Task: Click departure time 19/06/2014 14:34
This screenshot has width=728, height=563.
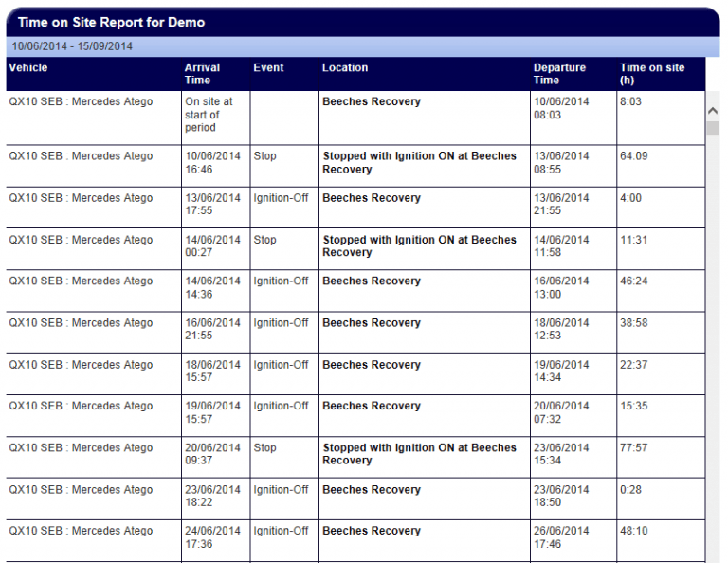Action: pyautogui.click(x=561, y=371)
